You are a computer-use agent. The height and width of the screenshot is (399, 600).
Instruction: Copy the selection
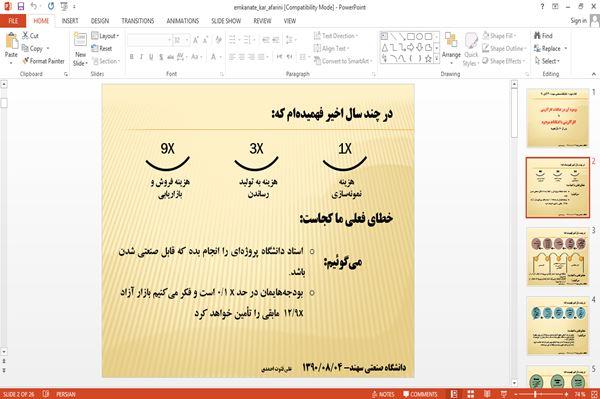point(33,49)
